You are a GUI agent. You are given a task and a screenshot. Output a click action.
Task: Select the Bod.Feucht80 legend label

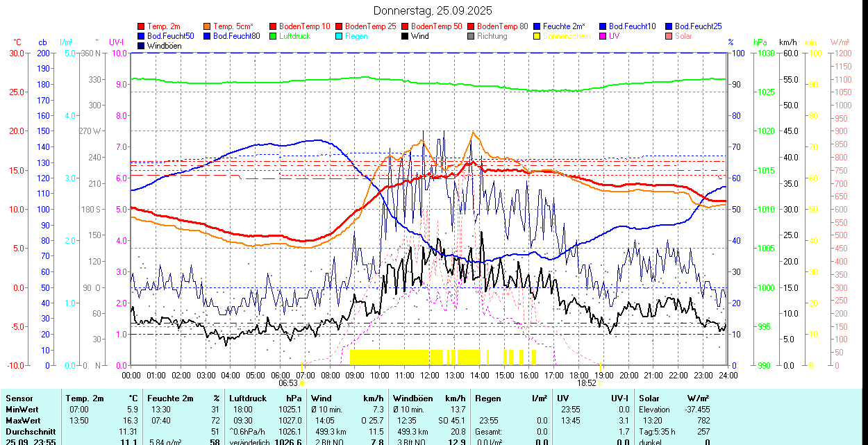[x=236, y=36]
